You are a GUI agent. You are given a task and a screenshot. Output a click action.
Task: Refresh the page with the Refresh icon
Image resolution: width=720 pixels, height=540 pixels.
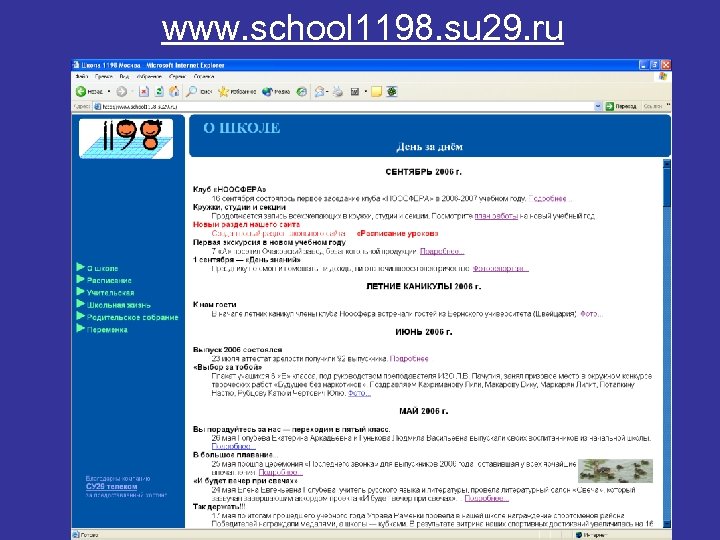coord(159,92)
